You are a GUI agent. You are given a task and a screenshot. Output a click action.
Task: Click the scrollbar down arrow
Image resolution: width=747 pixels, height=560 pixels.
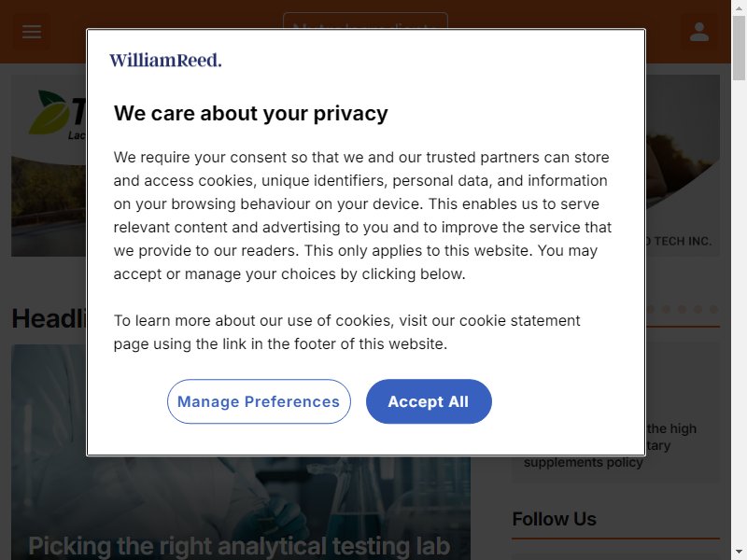(x=739, y=553)
